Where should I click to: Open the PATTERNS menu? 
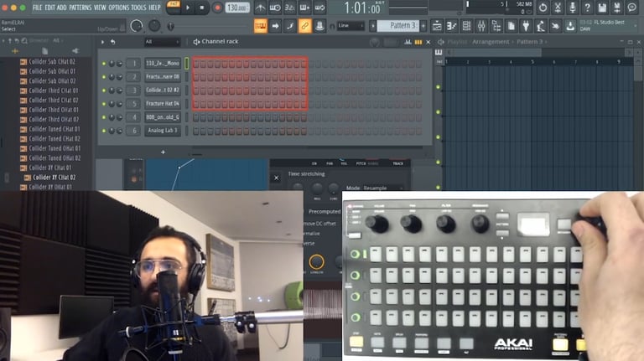click(x=81, y=8)
